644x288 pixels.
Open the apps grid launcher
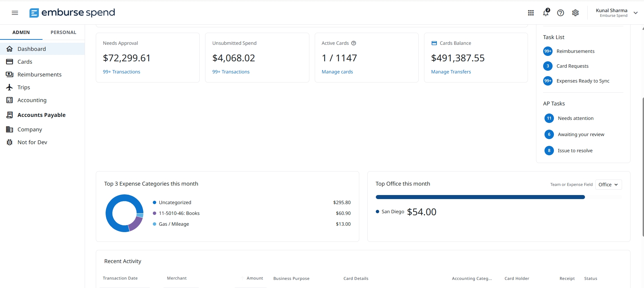click(x=531, y=13)
